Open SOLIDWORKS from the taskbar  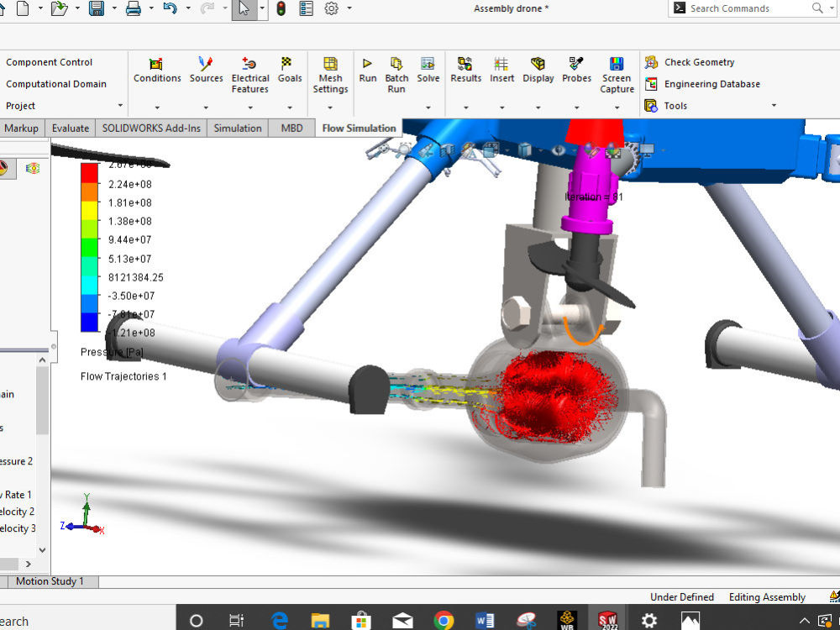coord(607,619)
